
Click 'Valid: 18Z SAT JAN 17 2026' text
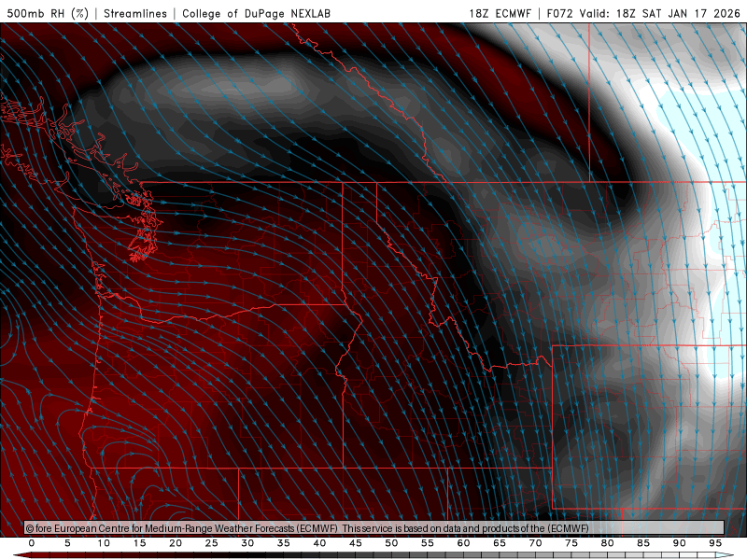click(x=660, y=13)
